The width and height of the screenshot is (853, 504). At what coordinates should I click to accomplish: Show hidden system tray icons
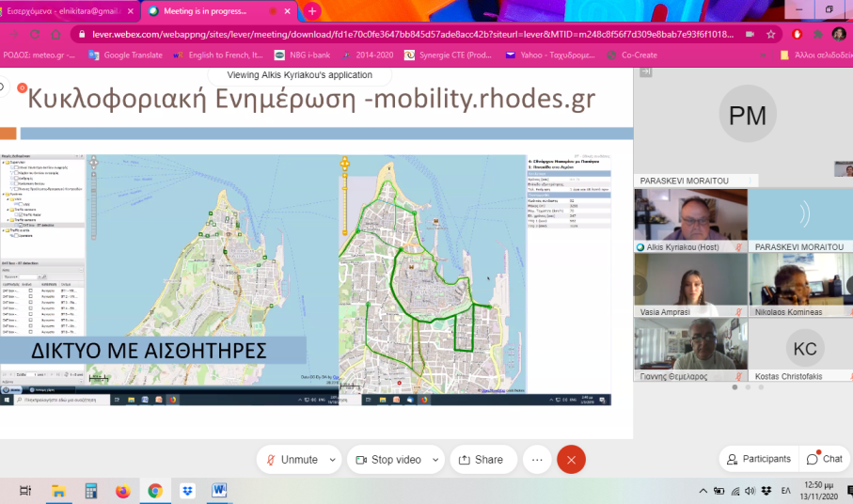(703, 491)
